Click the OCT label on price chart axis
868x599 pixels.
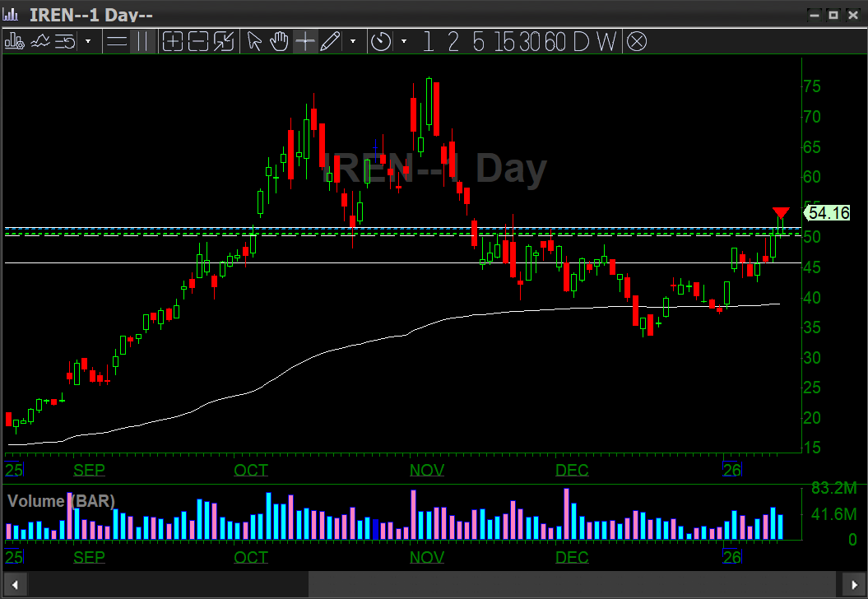point(251,470)
